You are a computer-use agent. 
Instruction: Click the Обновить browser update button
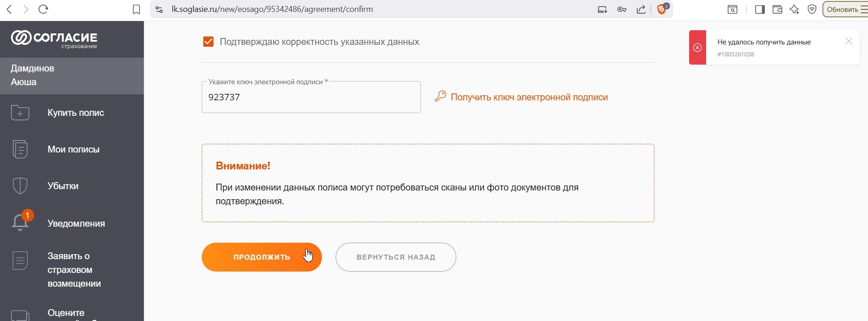pos(845,9)
